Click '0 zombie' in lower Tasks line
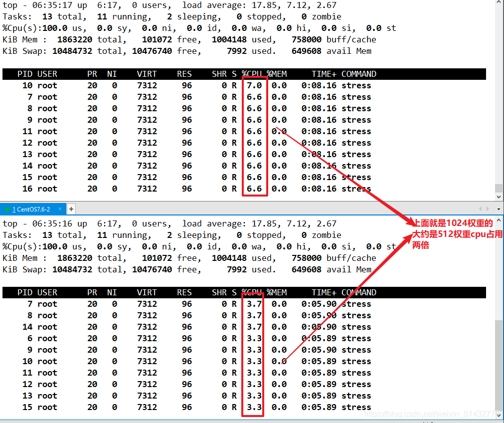The width and height of the screenshot is (504, 423). (x=321, y=235)
